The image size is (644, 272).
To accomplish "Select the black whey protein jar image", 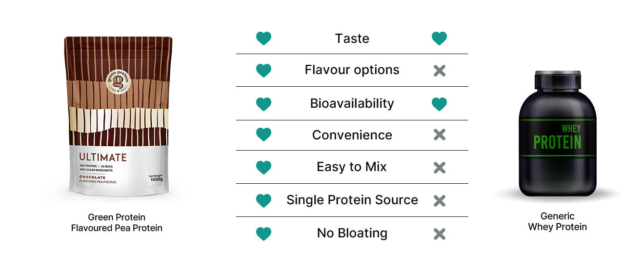I will [557, 134].
